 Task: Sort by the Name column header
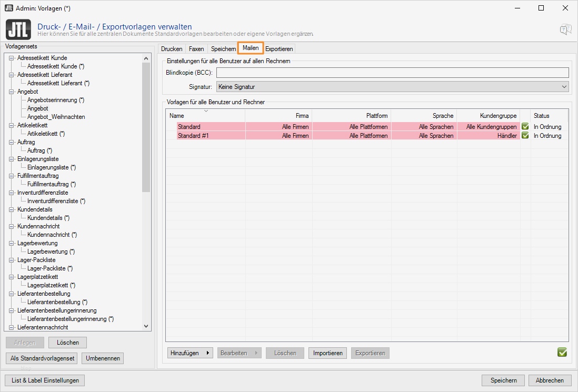[205, 116]
